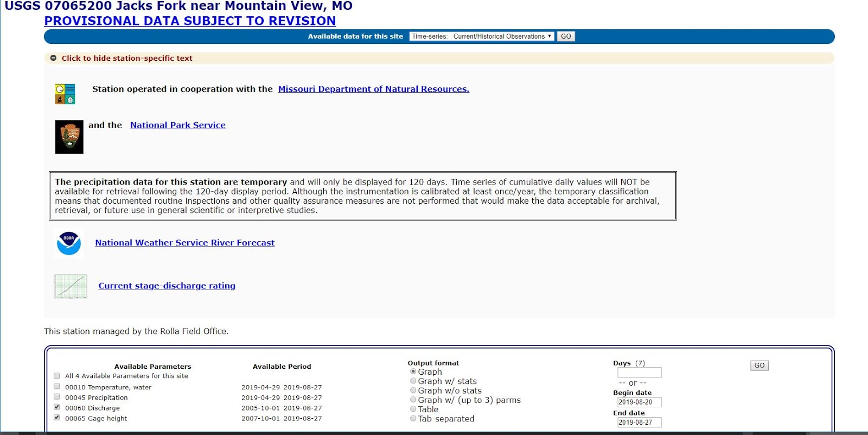This screenshot has height=435, width=868.
Task: Click the '2005-10-01 2019-08-27' Discharge period text
Action: click(x=282, y=408)
